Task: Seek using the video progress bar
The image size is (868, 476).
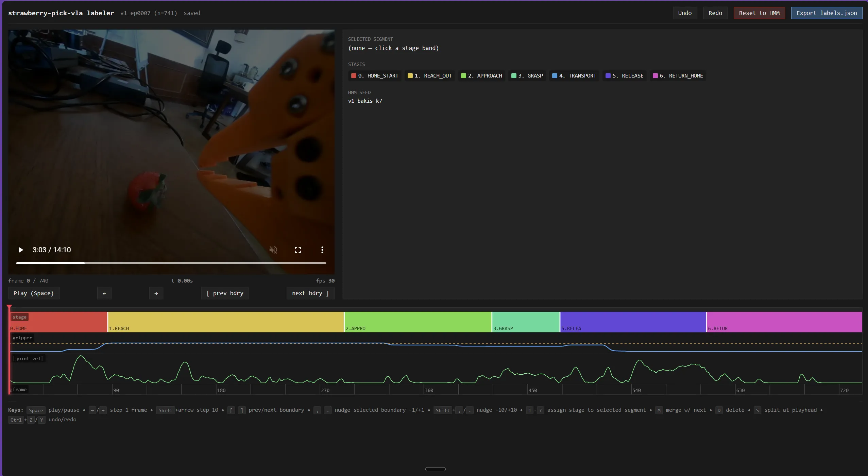Action: [x=171, y=263]
